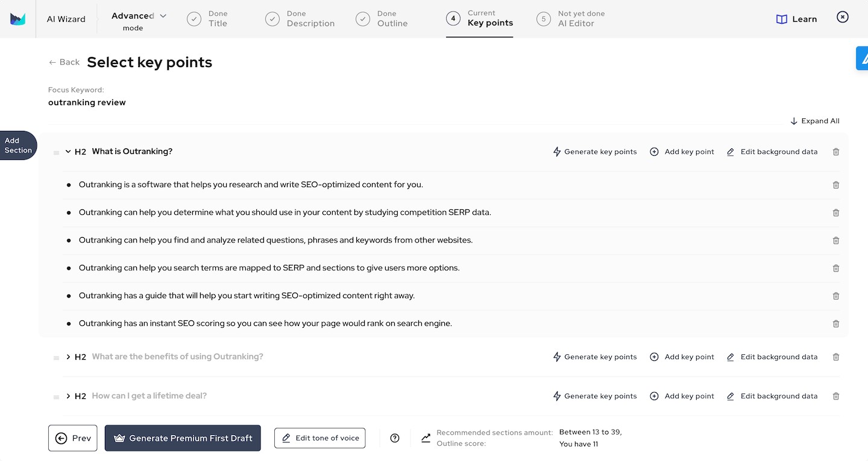The height and width of the screenshot is (461, 868).
Task: Delete key point about research and write SEO-optimized content
Action: 836,185
